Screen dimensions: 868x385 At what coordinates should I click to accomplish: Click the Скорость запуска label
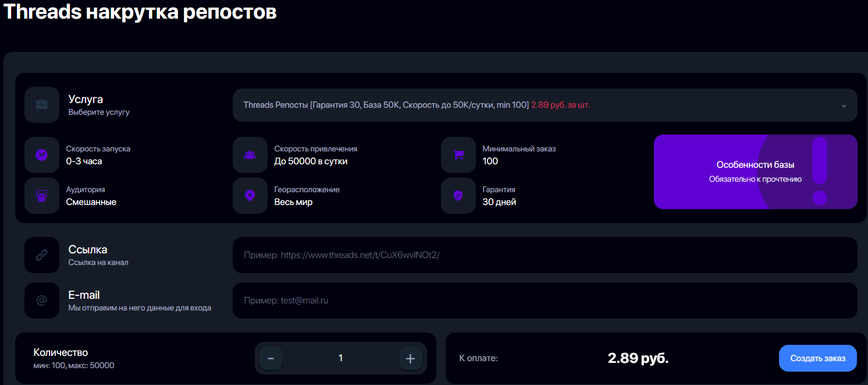[x=98, y=149]
